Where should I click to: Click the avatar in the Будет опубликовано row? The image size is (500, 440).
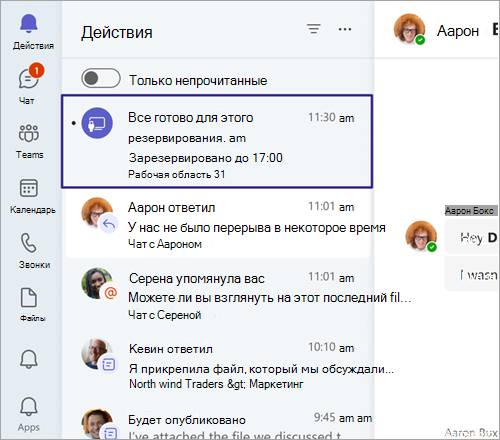point(99,424)
